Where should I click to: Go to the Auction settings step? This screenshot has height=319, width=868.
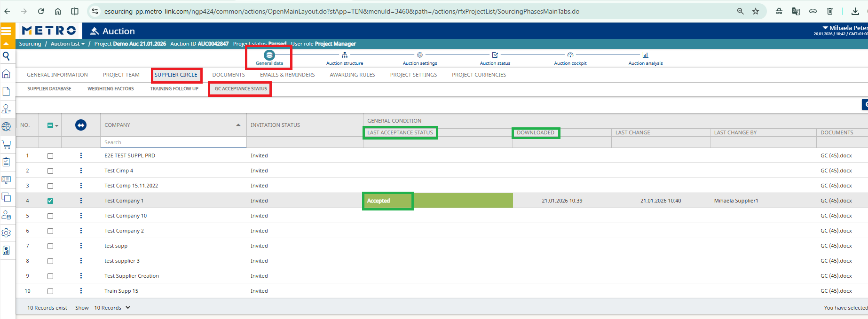point(420,59)
